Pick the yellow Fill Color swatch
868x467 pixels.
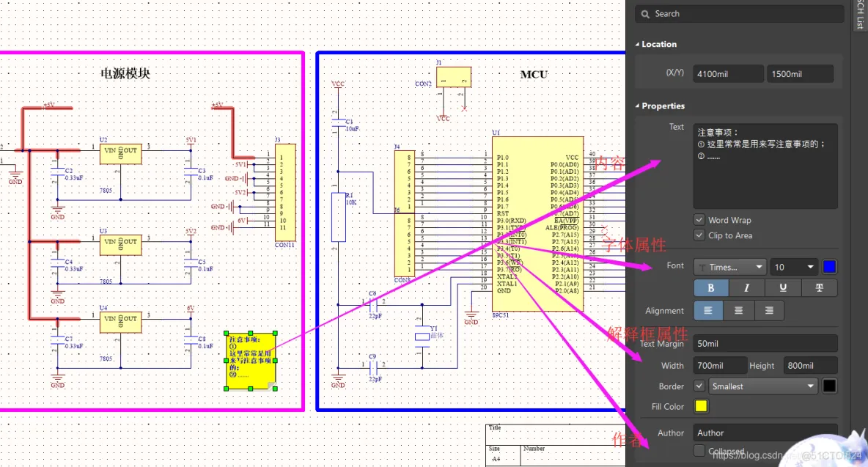pos(701,406)
